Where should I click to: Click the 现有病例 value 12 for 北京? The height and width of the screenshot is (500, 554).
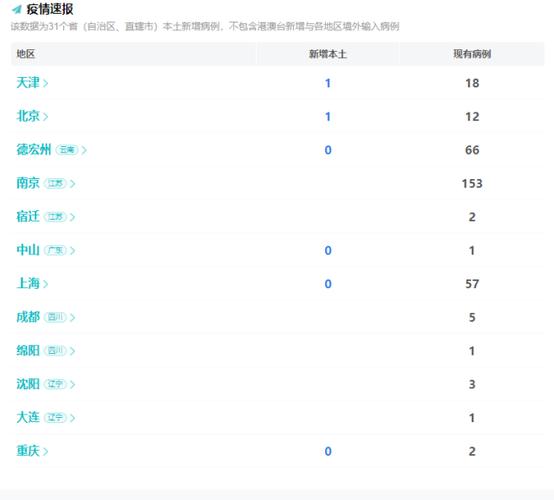tap(472, 117)
